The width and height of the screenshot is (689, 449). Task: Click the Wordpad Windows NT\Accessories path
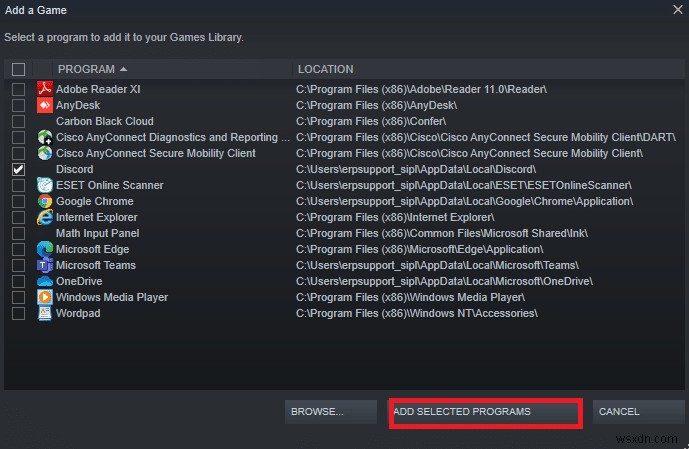(417, 313)
